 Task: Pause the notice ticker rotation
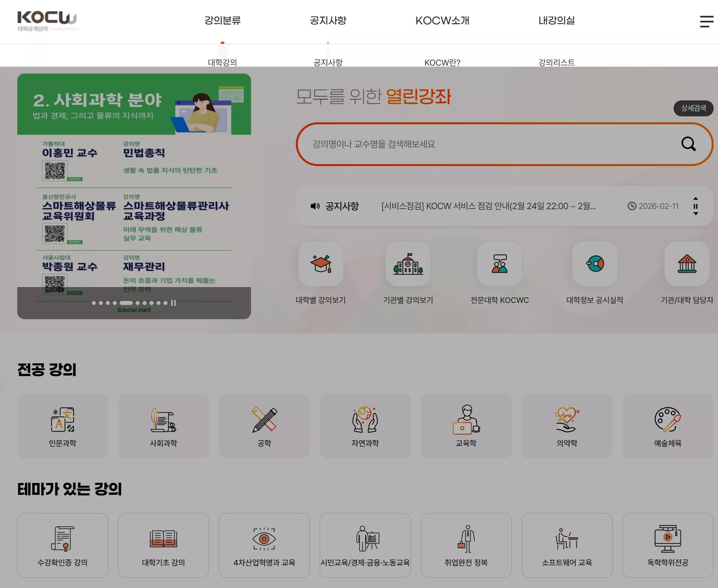pos(696,206)
